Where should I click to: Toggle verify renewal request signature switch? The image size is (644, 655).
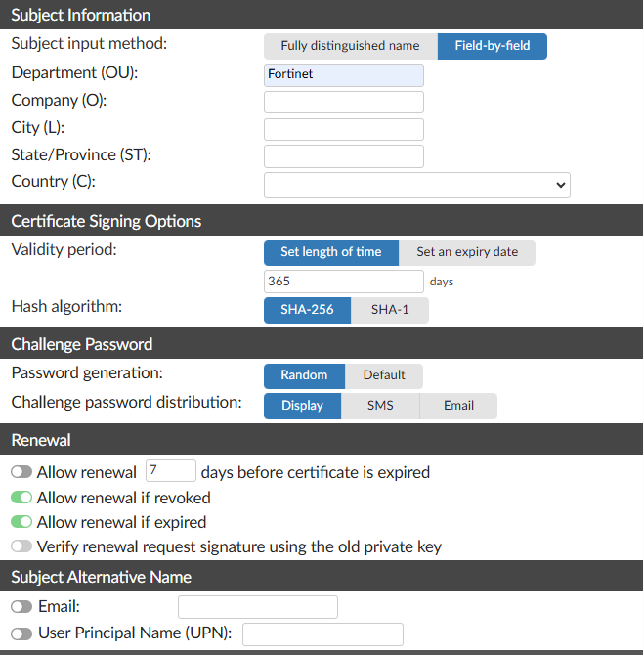(x=21, y=546)
